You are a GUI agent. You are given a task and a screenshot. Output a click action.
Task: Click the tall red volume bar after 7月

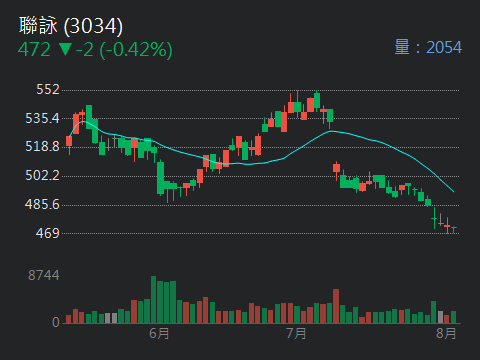click(336, 306)
